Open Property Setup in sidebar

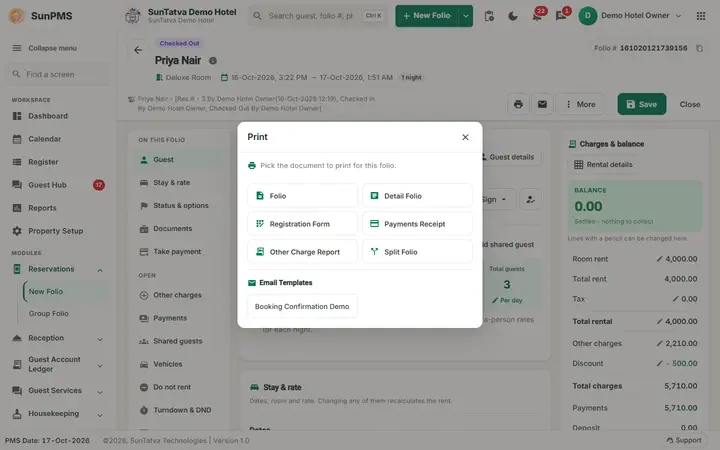pyautogui.click(x=58, y=231)
